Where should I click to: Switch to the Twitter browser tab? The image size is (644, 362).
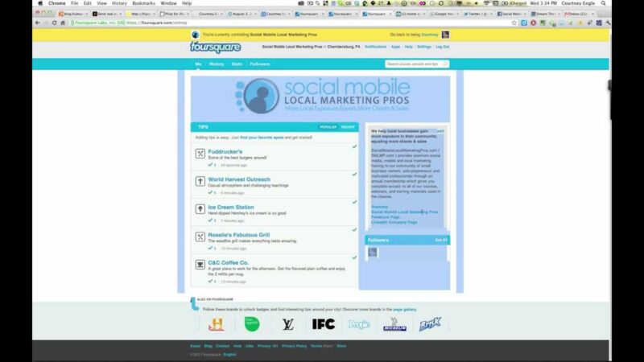coord(477,14)
